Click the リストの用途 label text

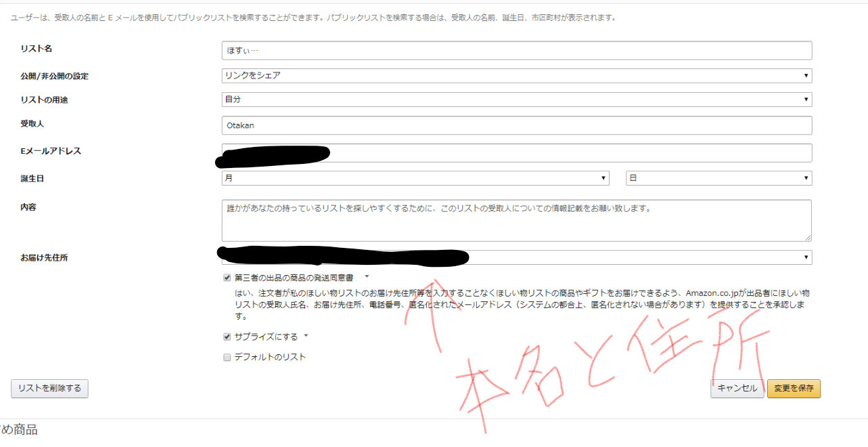[x=45, y=100]
